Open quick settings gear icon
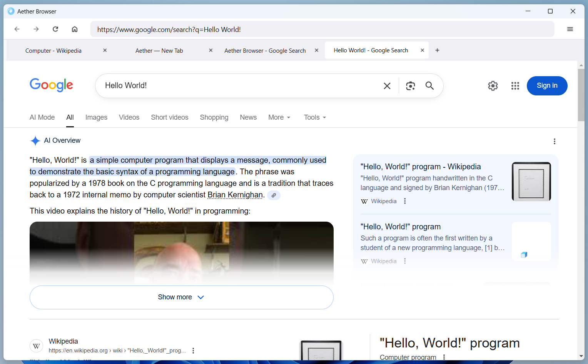The height and width of the screenshot is (364, 588). tap(493, 86)
